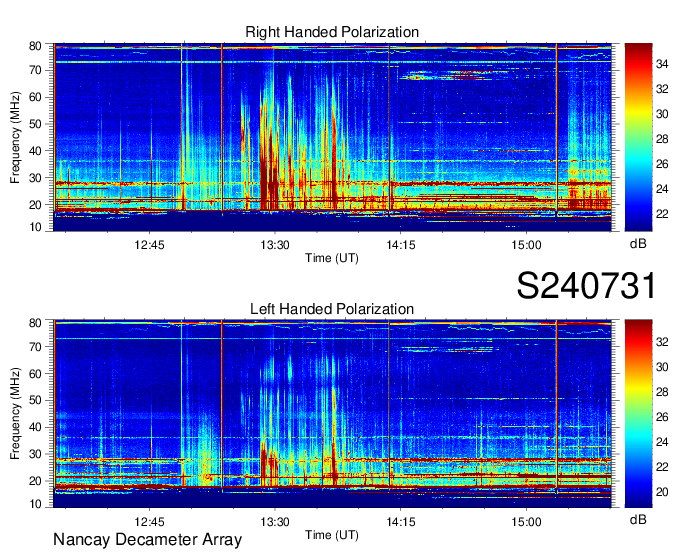Click 70 MHz tick of lower panel

click(35, 346)
